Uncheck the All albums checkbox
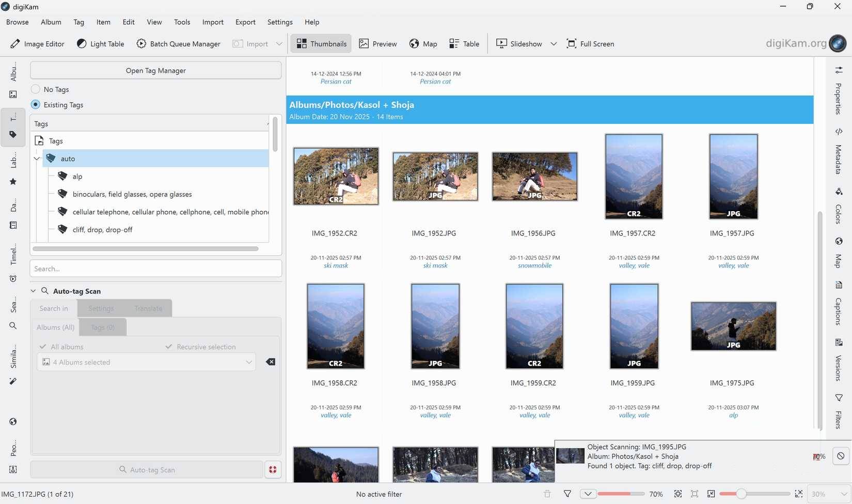Viewport: 852px width, 504px height. 43,346
